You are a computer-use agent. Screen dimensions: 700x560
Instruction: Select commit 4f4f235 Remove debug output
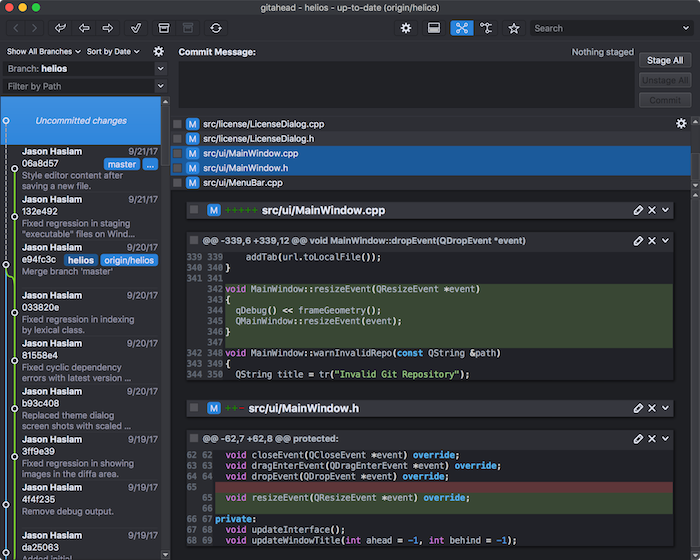point(81,505)
